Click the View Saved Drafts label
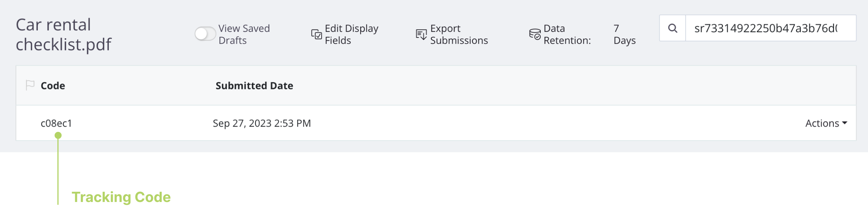Screen dimensions: 868x216 (244, 34)
